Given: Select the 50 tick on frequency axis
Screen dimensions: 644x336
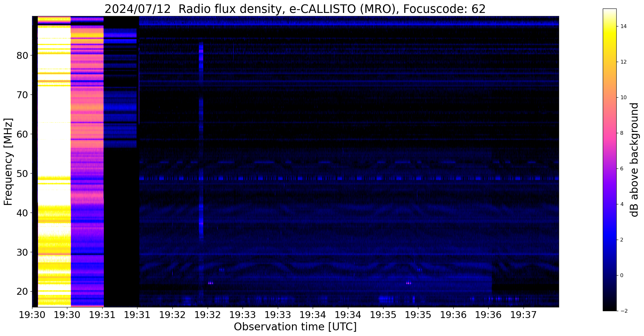Looking at the screenshot, I should click(23, 174).
